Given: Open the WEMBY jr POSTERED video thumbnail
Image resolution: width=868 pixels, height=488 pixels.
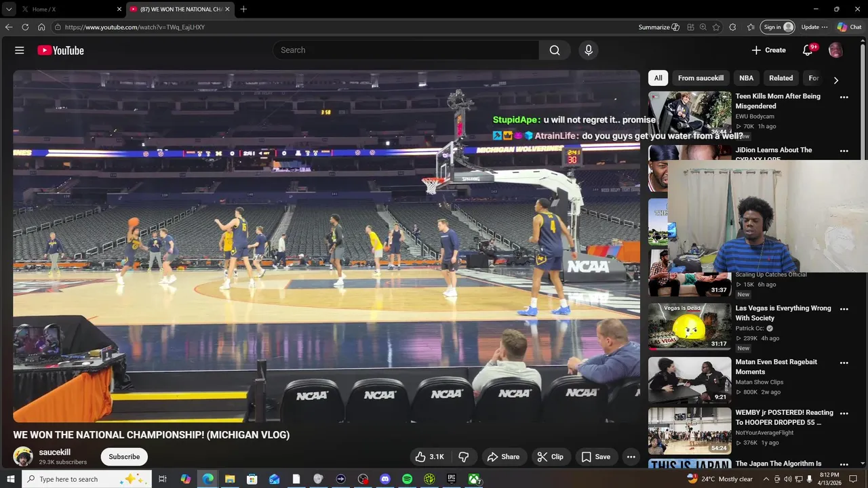Looking at the screenshot, I should pyautogui.click(x=690, y=431).
